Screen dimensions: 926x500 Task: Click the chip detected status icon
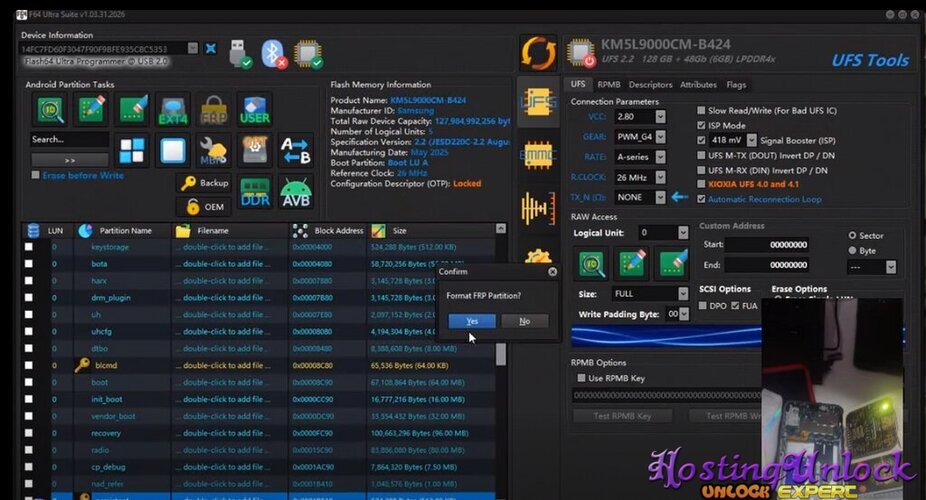pyautogui.click(x=308, y=54)
